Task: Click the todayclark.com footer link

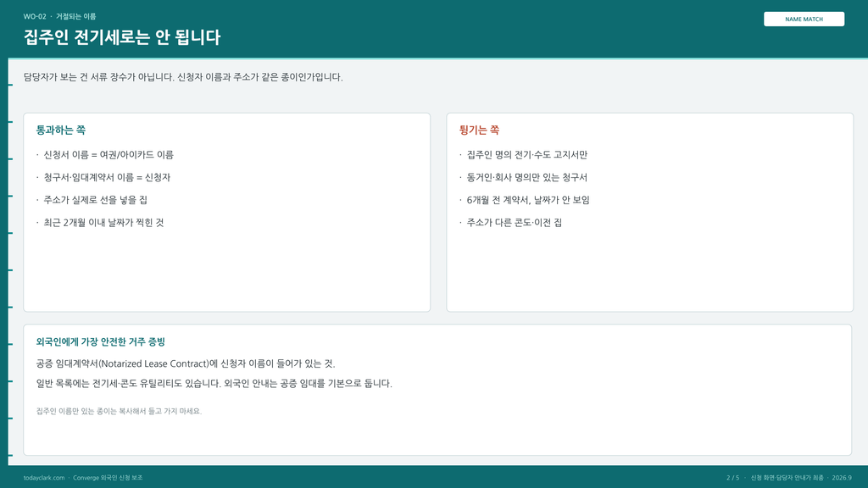Action: click(x=44, y=478)
